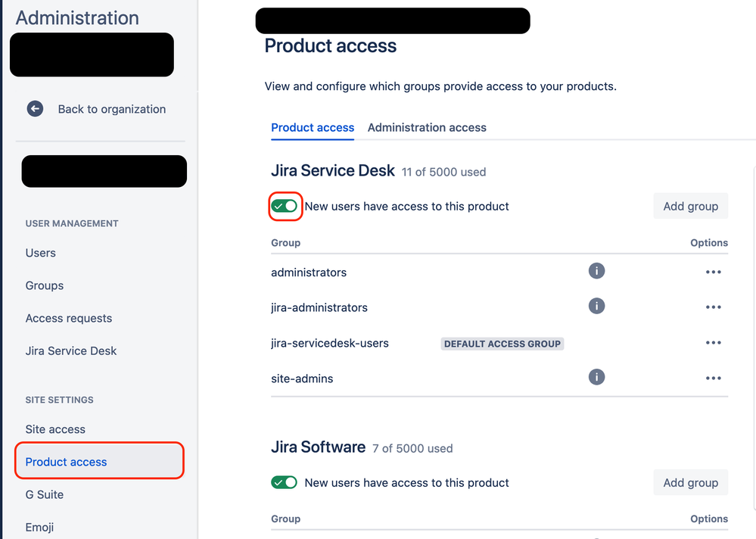Open G Suite settings
This screenshot has width=756, height=539.
[45, 494]
